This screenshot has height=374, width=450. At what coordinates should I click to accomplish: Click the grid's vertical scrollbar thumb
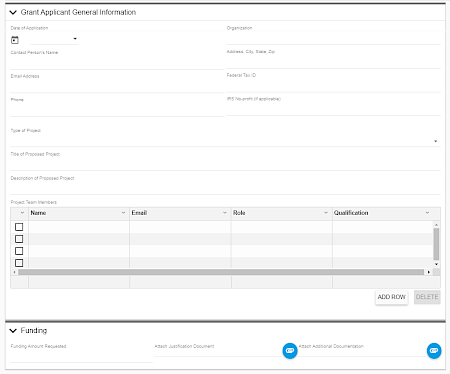pos(436,244)
